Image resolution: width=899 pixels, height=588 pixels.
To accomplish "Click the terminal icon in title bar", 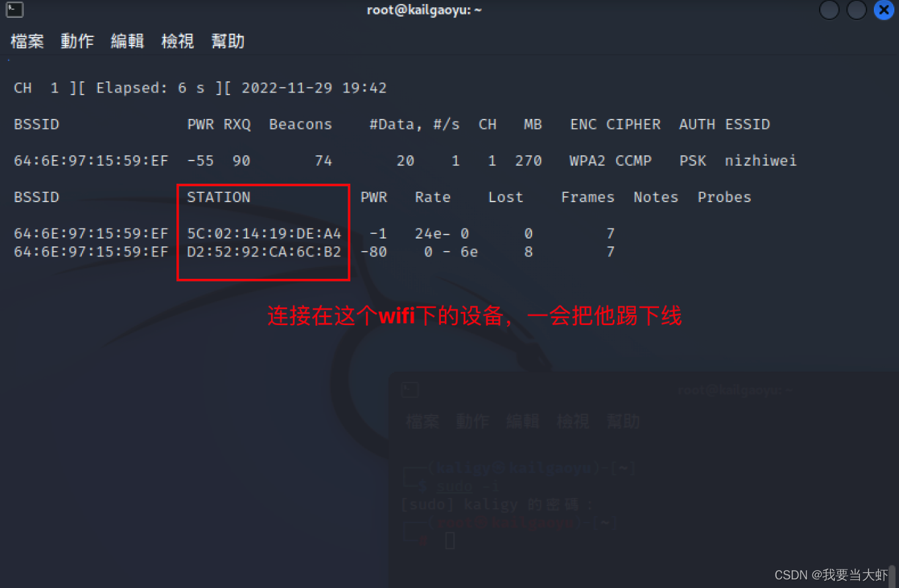I will click(15, 10).
